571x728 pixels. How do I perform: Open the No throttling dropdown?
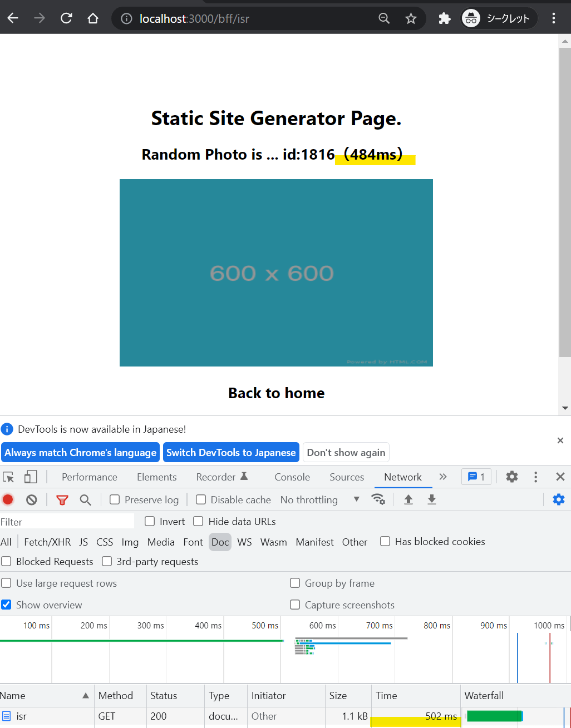click(320, 499)
